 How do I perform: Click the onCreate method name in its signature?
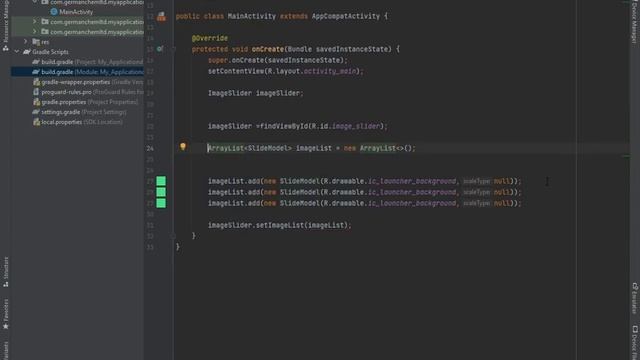click(268, 49)
